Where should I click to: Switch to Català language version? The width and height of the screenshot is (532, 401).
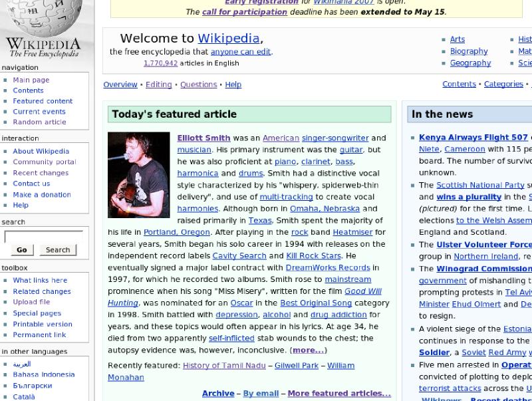pos(24,396)
